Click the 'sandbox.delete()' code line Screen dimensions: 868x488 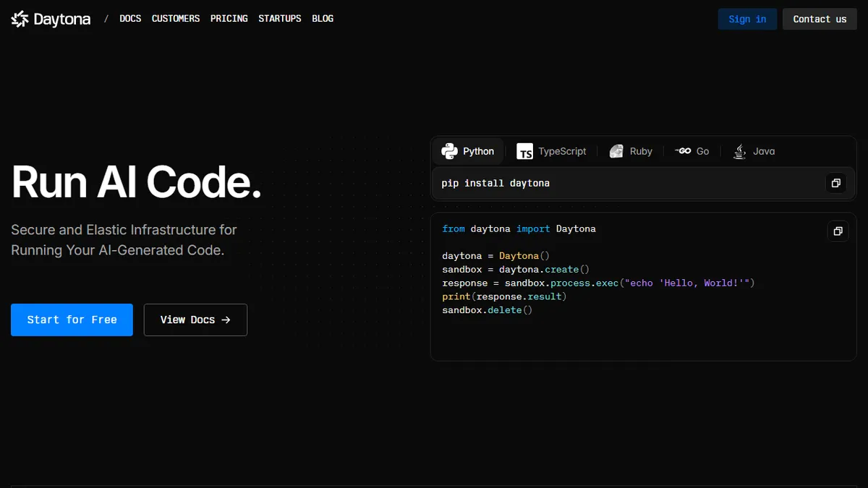coord(487,310)
